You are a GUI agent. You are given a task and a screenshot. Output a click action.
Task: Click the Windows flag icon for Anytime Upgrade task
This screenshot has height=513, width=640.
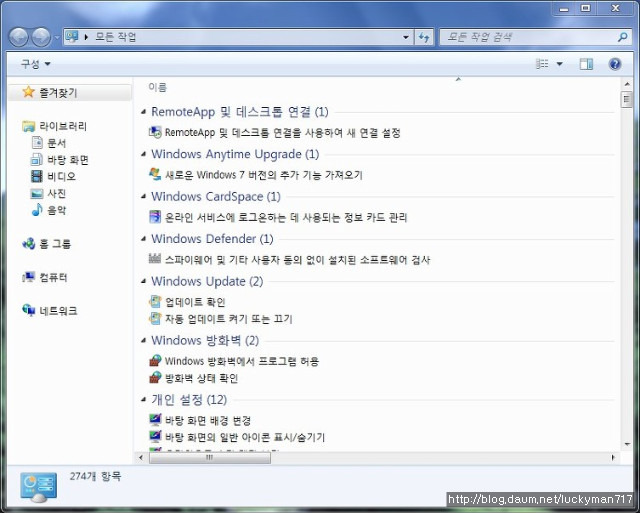(155, 174)
